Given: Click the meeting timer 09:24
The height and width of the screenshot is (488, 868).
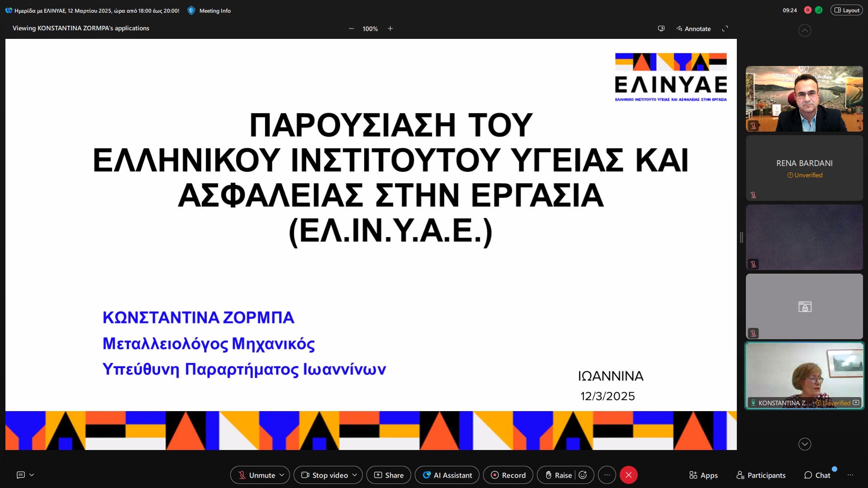Looking at the screenshot, I should click(x=790, y=10).
